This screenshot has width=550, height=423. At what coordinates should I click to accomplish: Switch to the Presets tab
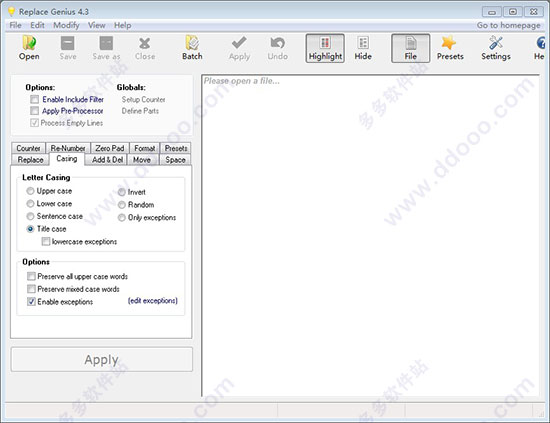176,148
